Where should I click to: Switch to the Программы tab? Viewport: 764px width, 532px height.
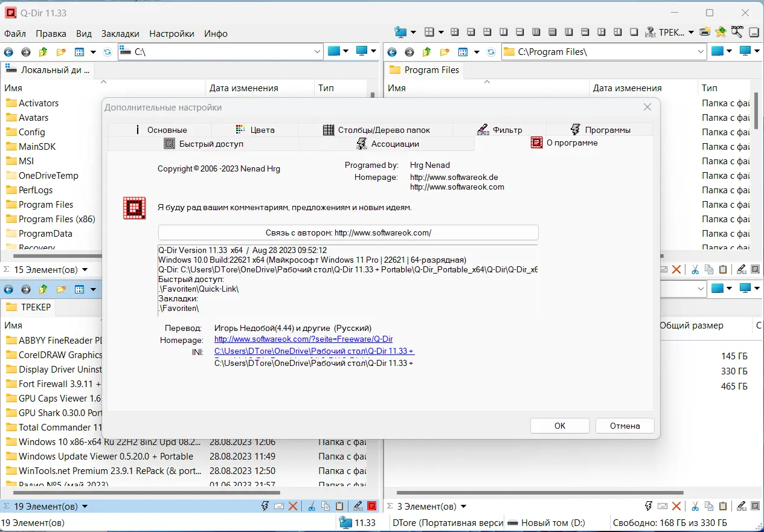(x=599, y=130)
